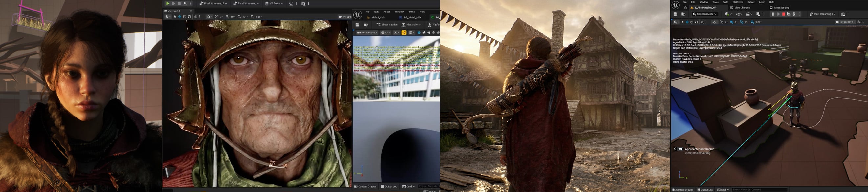Screen dimensions: 868x192
Task: Toggle scale snapping in Viewport 1
Action: click(252, 17)
